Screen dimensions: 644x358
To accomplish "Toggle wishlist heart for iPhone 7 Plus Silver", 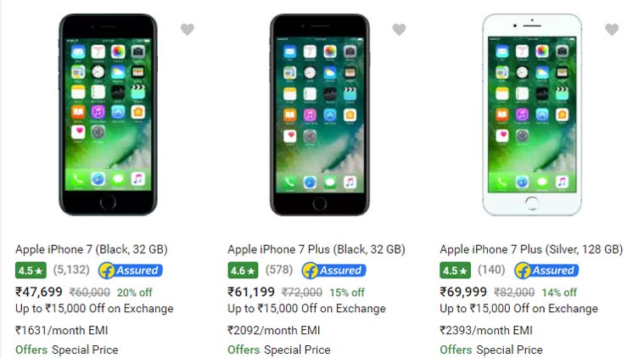I will (x=612, y=30).
